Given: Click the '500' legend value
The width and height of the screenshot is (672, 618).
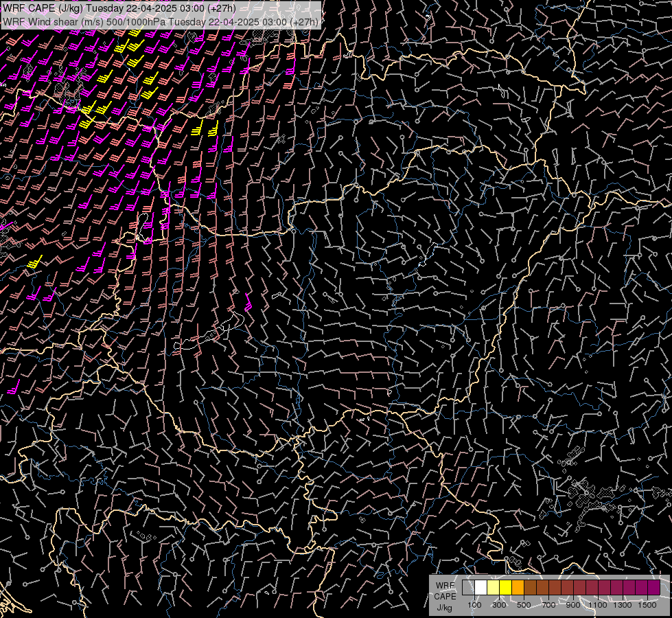Looking at the screenshot, I should [x=524, y=605].
